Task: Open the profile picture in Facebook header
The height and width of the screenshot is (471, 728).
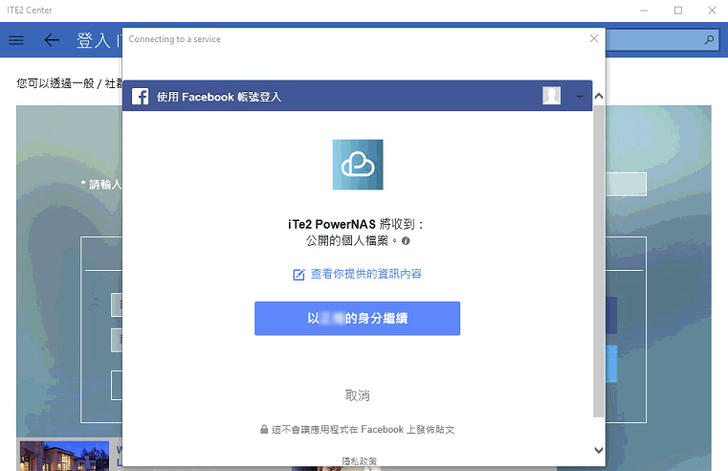Action: pos(552,96)
